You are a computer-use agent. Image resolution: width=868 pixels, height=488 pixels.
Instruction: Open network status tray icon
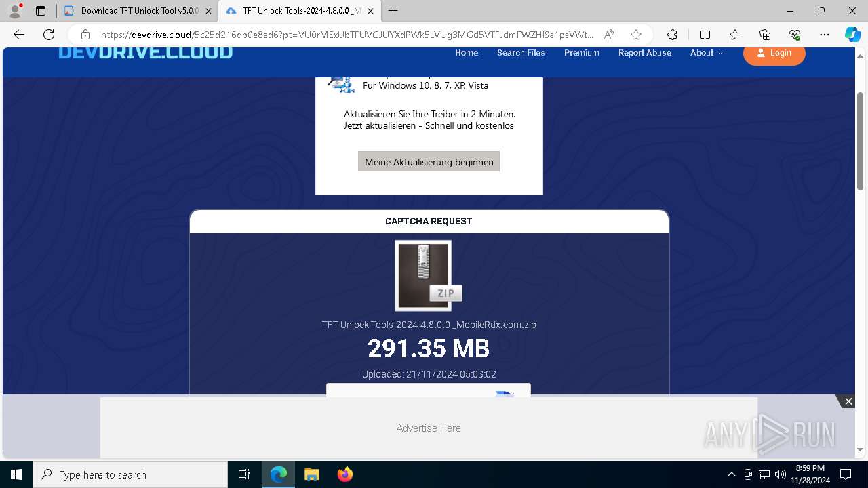(x=764, y=474)
